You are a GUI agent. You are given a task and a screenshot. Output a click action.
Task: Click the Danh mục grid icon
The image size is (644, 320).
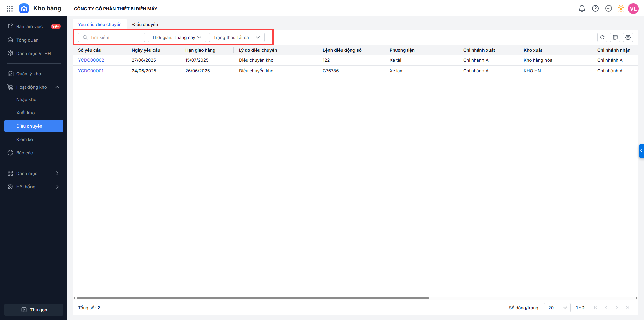pos(10,173)
